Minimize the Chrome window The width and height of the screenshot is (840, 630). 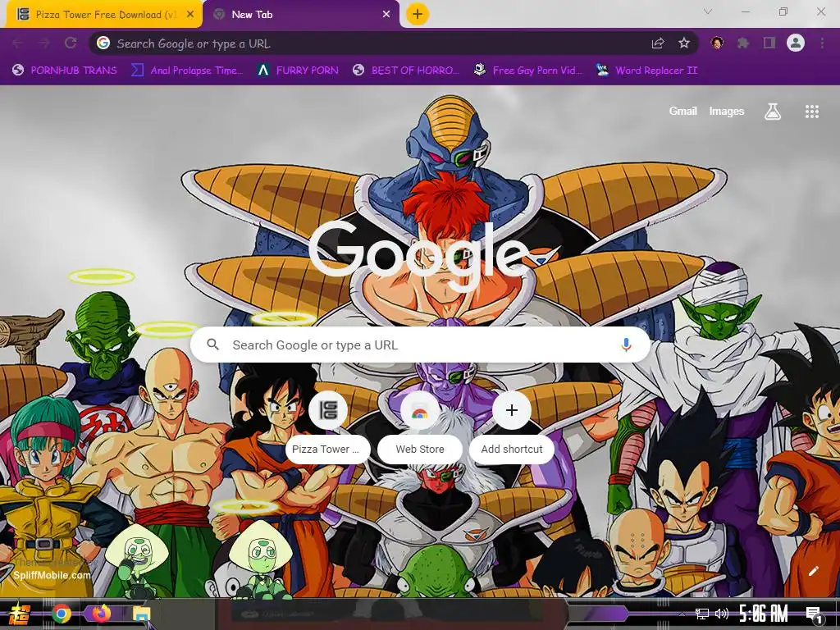[745, 11]
